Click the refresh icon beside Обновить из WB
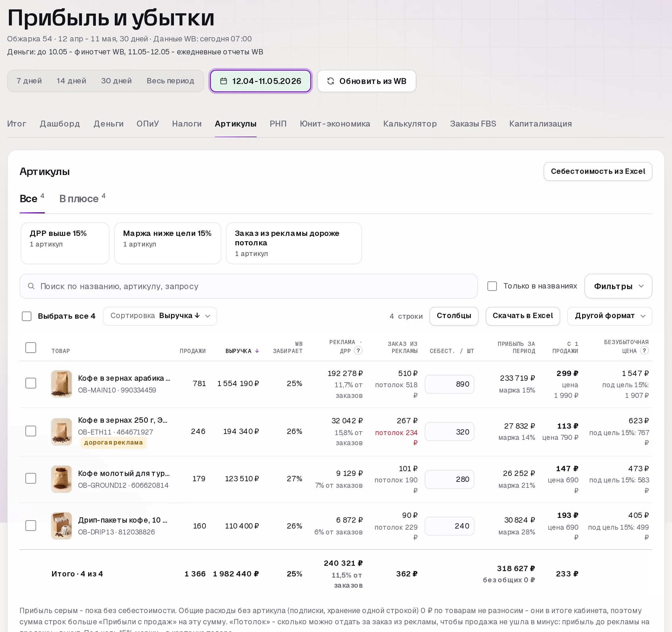The width and height of the screenshot is (672, 632). point(331,81)
